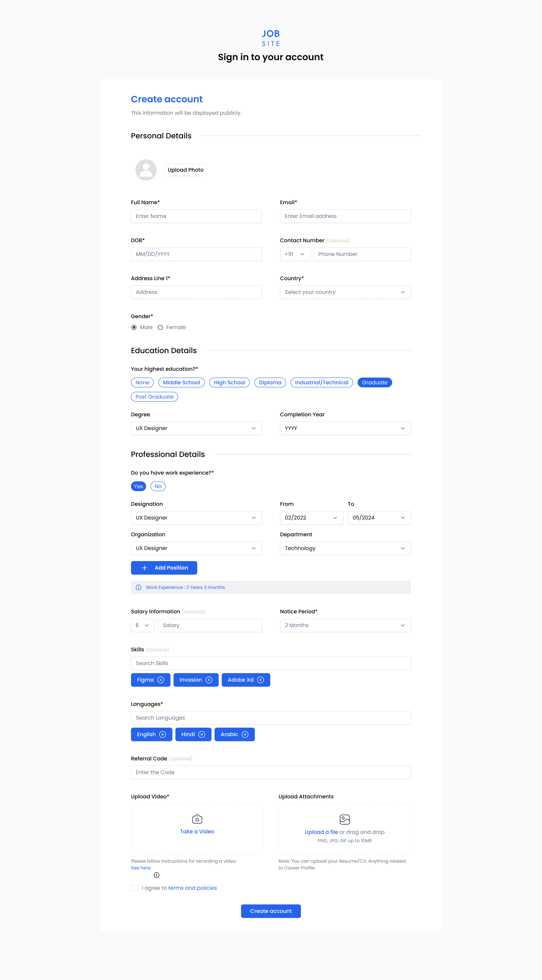
Task: Remove the Arabic language tag
Action: coord(245,734)
